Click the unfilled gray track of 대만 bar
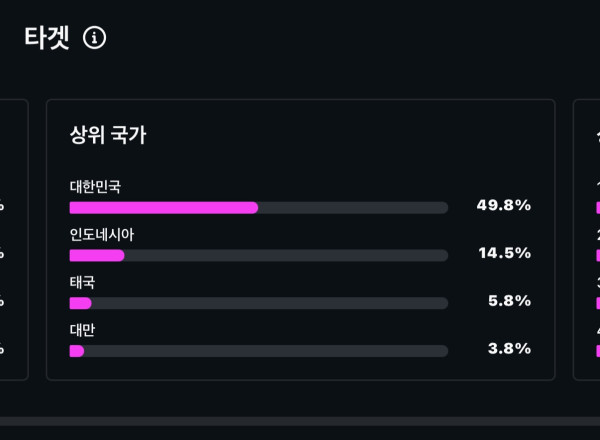600x440 pixels. coord(265,351)
